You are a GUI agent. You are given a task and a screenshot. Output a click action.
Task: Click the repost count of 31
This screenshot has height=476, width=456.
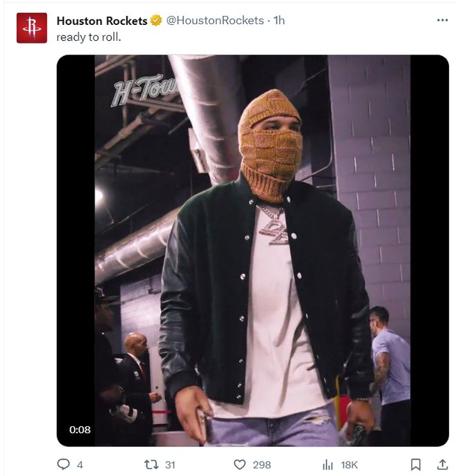pyautogui.click(x=170, y=465)
